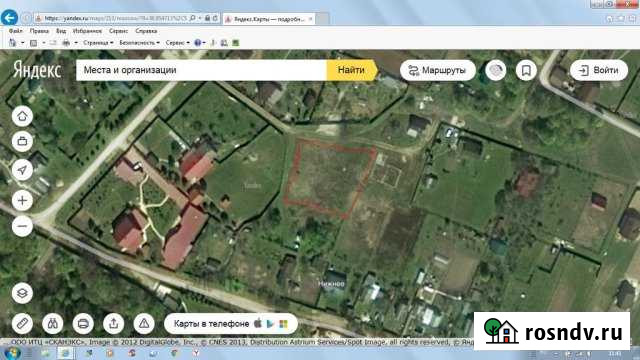Click the Yandex browser taskbar icon
The height and width of the screenshot is (360, 640).
[196, 353]
